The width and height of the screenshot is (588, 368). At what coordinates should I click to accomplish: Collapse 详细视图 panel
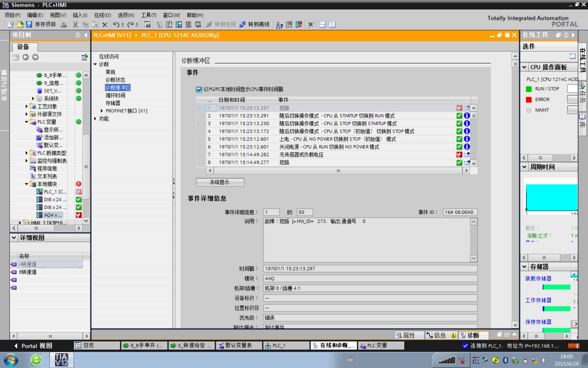(14, 238)
